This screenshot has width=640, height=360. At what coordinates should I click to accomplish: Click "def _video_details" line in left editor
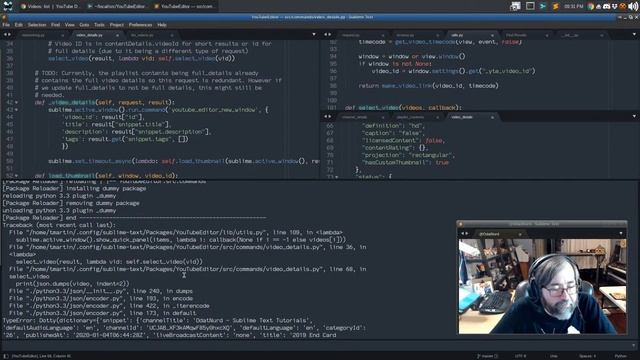pos(104,102)
